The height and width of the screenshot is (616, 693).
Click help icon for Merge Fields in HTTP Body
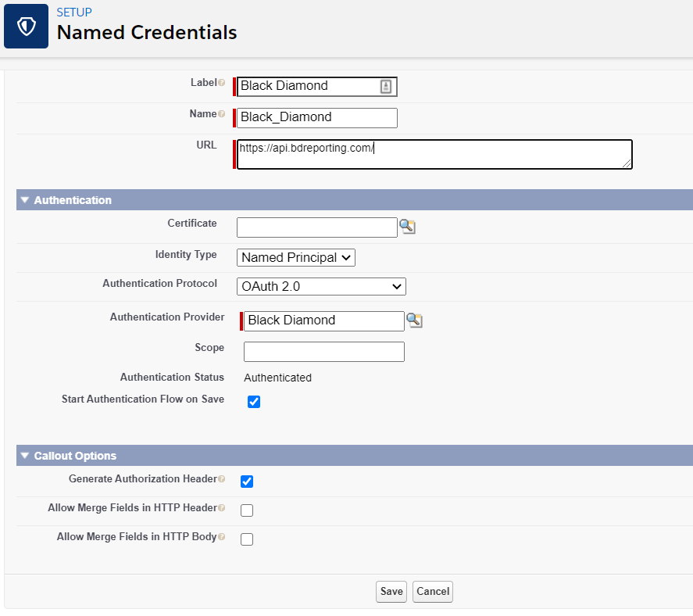coord(221,537)
